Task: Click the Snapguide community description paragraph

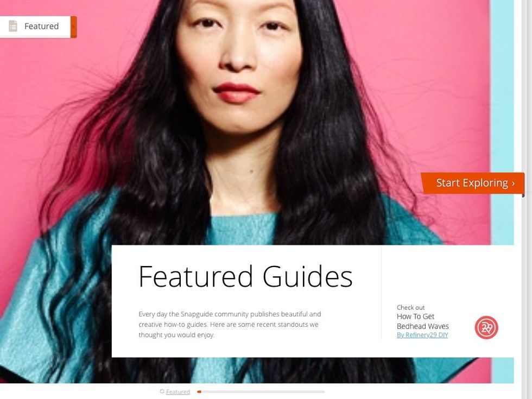Action: (230, 325)
